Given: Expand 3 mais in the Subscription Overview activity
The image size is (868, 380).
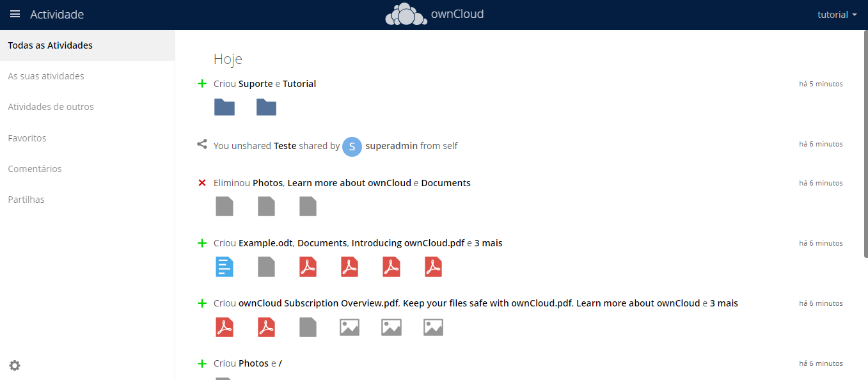Looking at the screenshot, I should [724, 303].
